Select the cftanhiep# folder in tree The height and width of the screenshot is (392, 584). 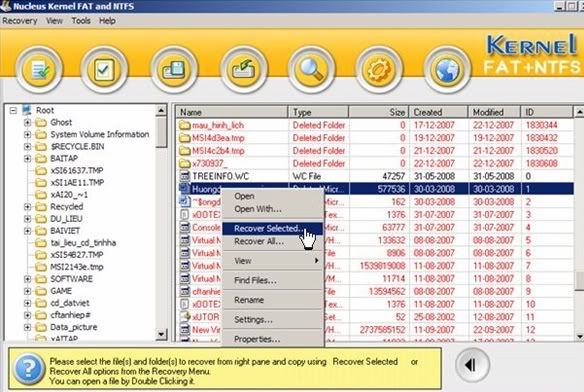[70, 315]
